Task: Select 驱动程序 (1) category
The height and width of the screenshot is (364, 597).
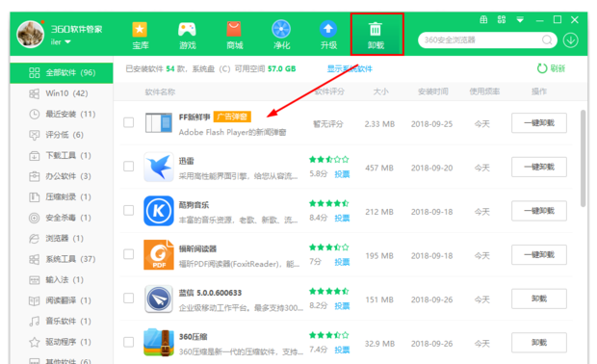Action: pyautogui.click(x=62, y=342)
